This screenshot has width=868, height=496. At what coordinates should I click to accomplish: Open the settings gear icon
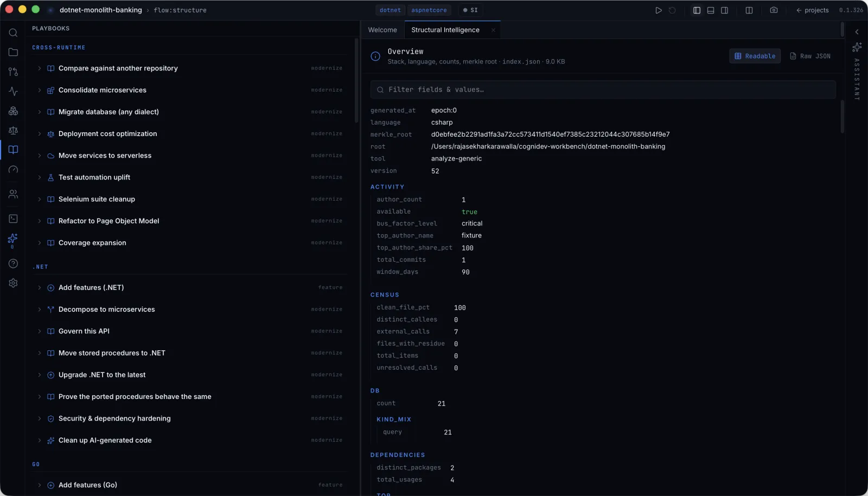13,283
